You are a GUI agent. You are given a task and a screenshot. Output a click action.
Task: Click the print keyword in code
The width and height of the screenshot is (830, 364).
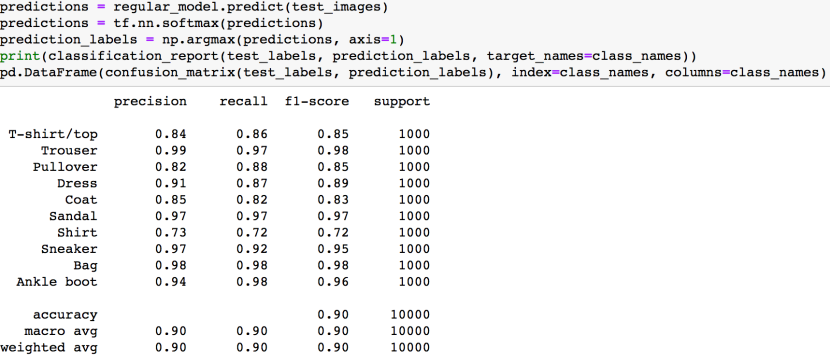[20, 56]
